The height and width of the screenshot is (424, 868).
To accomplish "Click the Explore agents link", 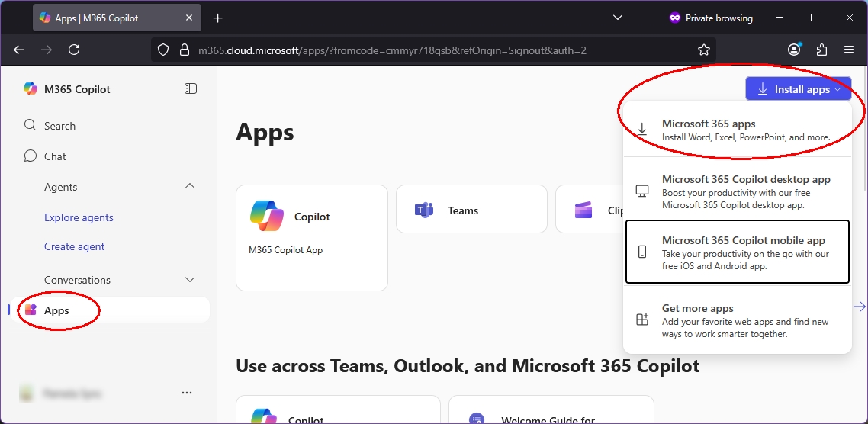I will pos(79,217).
